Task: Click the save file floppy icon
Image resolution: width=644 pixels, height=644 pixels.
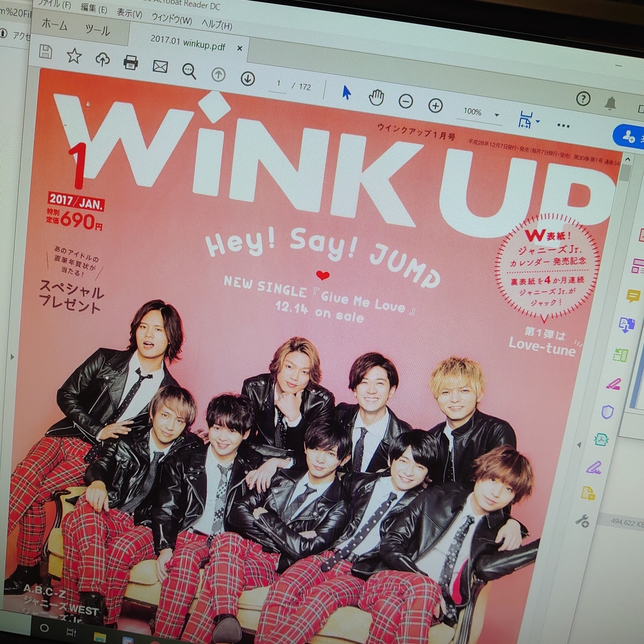Action: pos(46,52)
